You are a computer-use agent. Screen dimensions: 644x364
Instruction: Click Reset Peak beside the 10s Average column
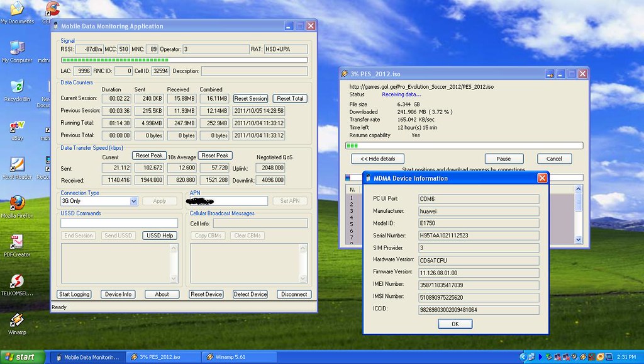pyautogui.click(x=215, y=156)
